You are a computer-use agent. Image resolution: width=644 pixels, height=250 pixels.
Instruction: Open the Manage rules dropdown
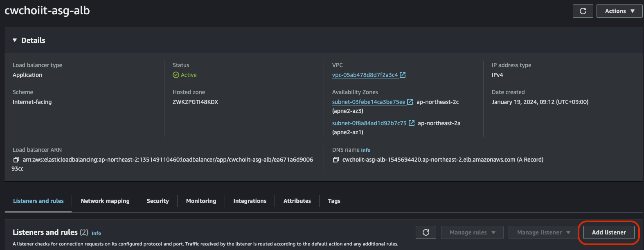point(473,232)
